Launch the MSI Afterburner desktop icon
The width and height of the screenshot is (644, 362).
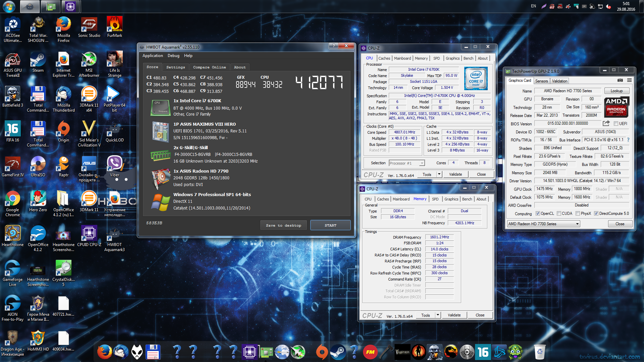click(89, 64)
